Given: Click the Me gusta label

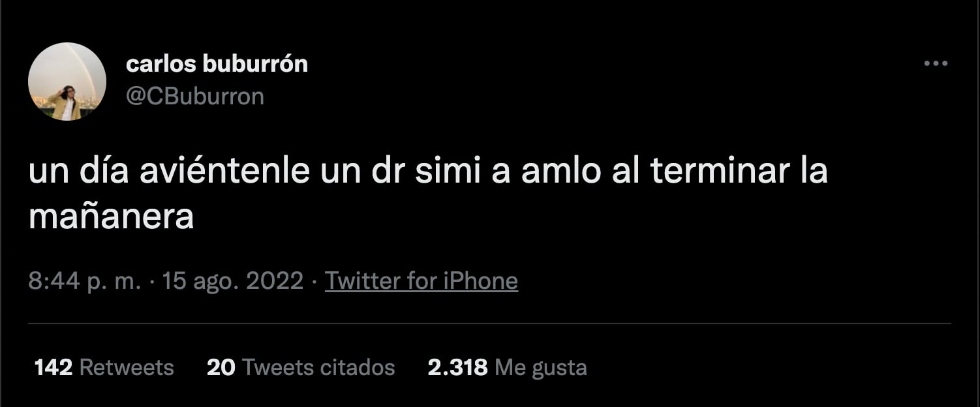Looking at the screenshot, I should click(541, 369).
